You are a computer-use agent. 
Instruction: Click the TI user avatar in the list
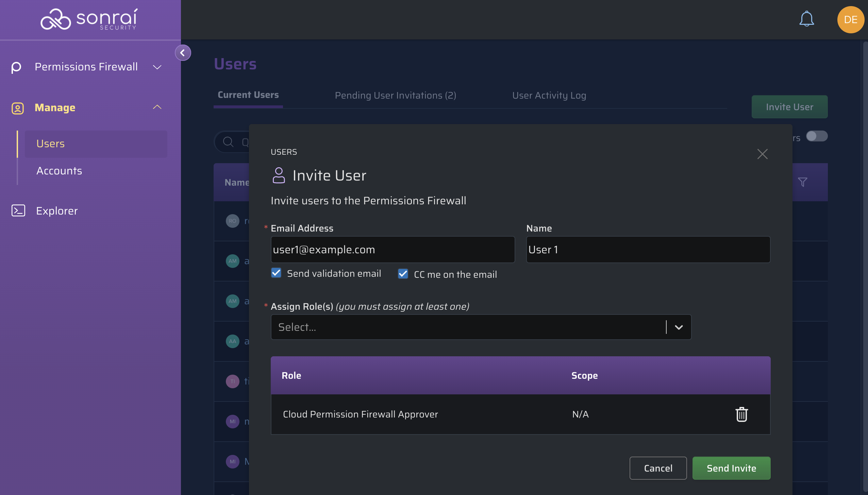(233, 381)
